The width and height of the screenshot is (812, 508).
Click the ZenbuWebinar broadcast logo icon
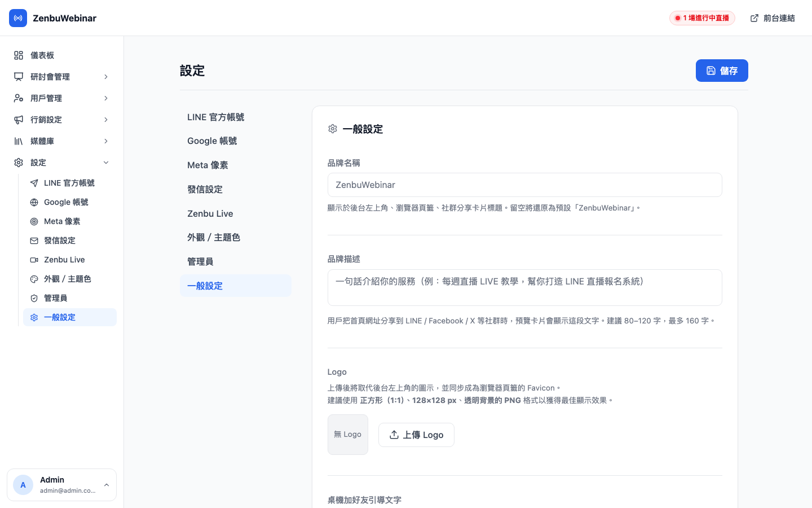click(x=18, y=18)
